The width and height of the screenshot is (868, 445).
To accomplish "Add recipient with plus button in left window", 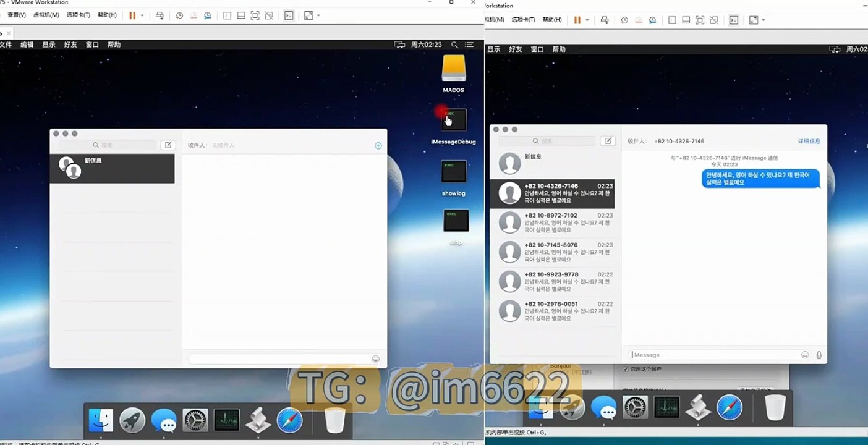I will pos(378,146).
